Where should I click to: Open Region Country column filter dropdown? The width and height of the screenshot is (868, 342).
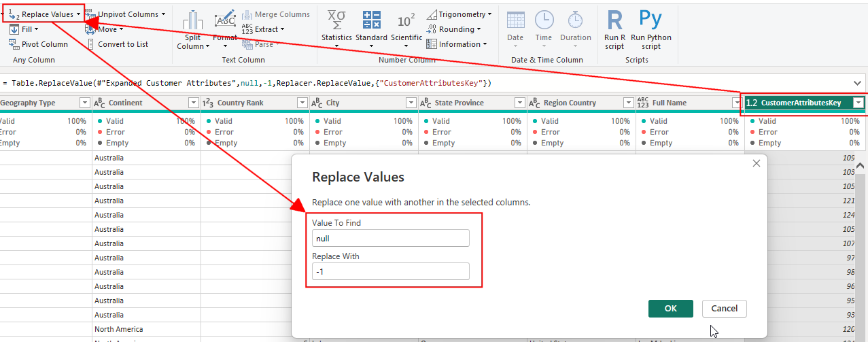click(629, 103)
